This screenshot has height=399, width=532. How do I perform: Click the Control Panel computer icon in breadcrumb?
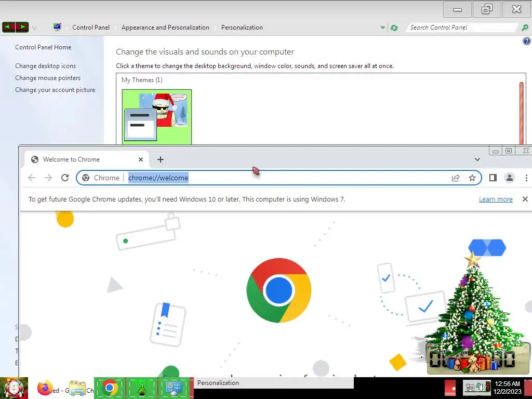pos(57,27)
